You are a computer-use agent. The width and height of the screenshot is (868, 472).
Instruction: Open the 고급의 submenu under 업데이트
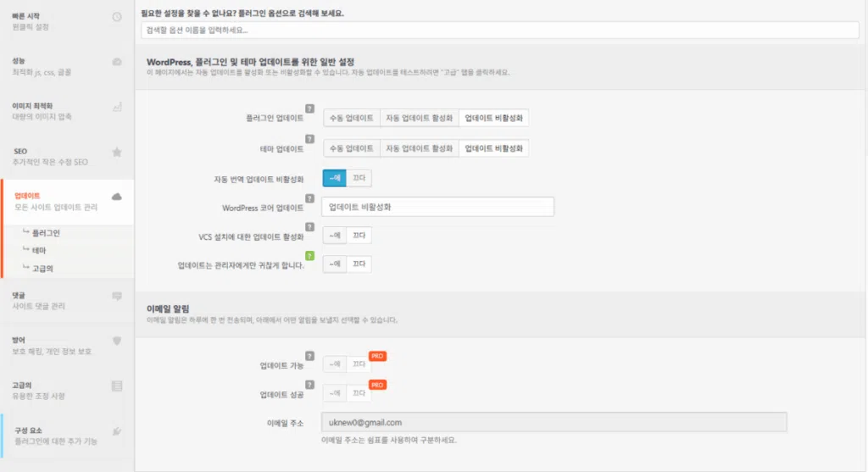tap(42, 269)
